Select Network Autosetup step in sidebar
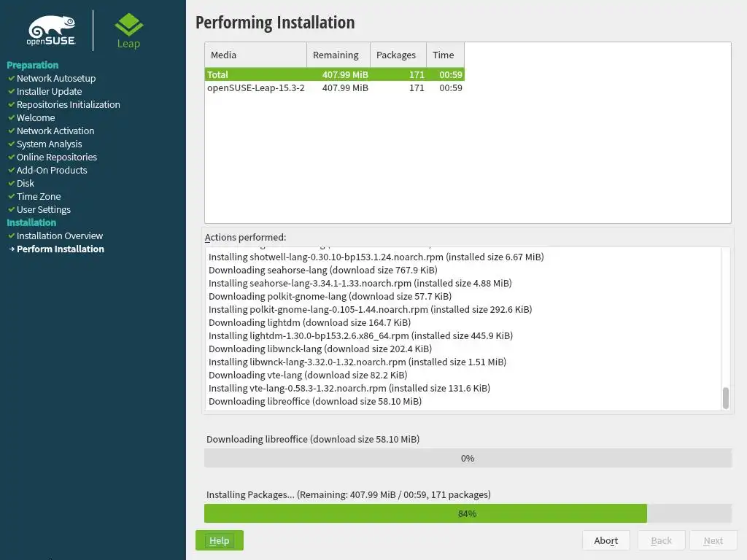Viewport: 747px width, 560px height. [x=56, y=78]
